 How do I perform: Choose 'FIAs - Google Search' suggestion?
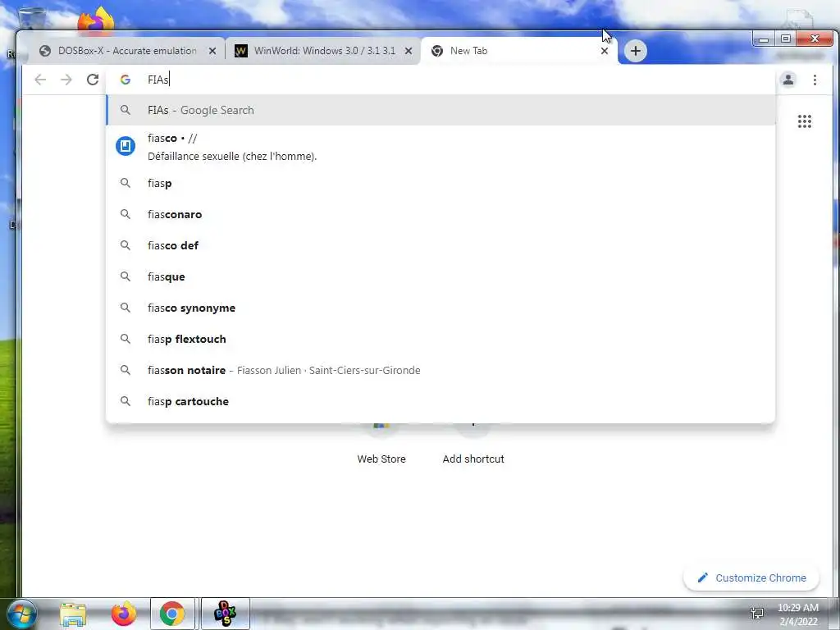(x=441, y=110)
